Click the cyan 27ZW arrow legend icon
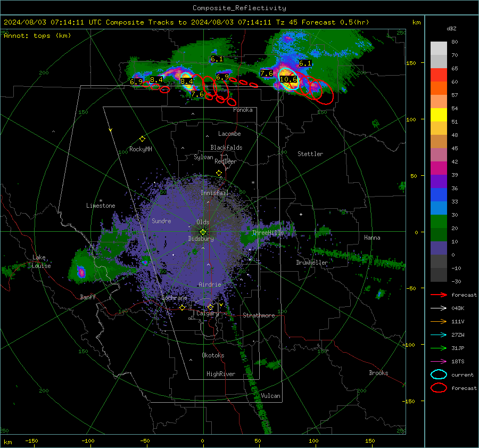The image size is (479, 448). coord(439,335)
